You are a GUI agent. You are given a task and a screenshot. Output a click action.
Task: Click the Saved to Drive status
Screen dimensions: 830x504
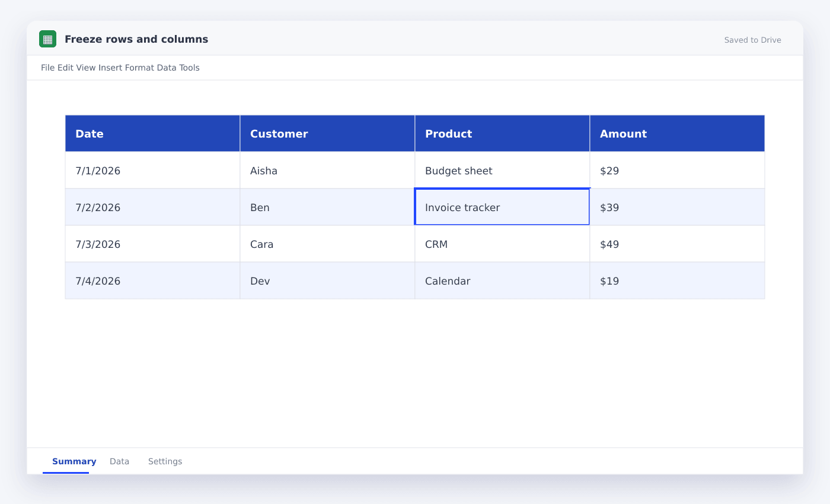point(752,40)
